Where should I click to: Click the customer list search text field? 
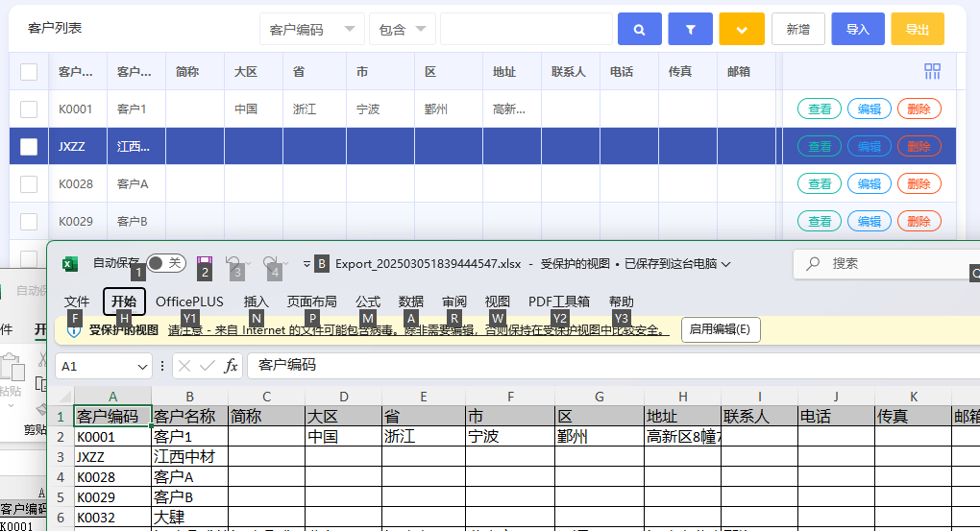[527, 30]
